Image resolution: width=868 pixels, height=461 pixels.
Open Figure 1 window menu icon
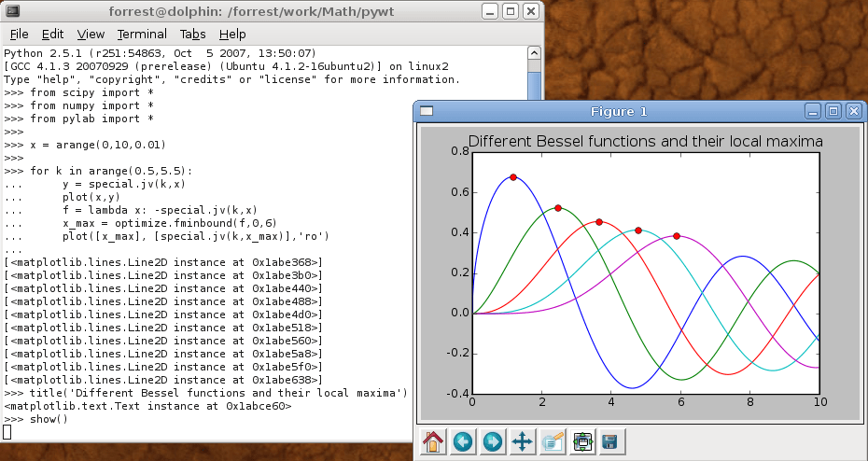pos(427,111)
